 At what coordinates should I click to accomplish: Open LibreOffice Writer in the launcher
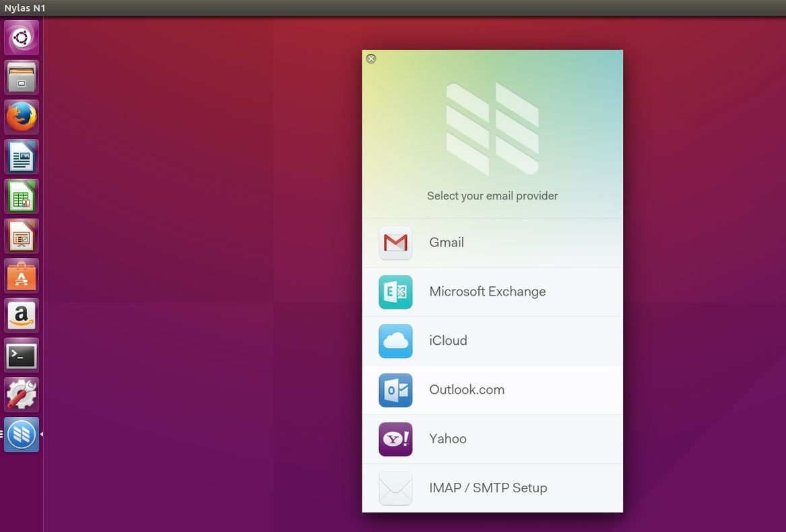pyautogui.click(x=22, y=157)
